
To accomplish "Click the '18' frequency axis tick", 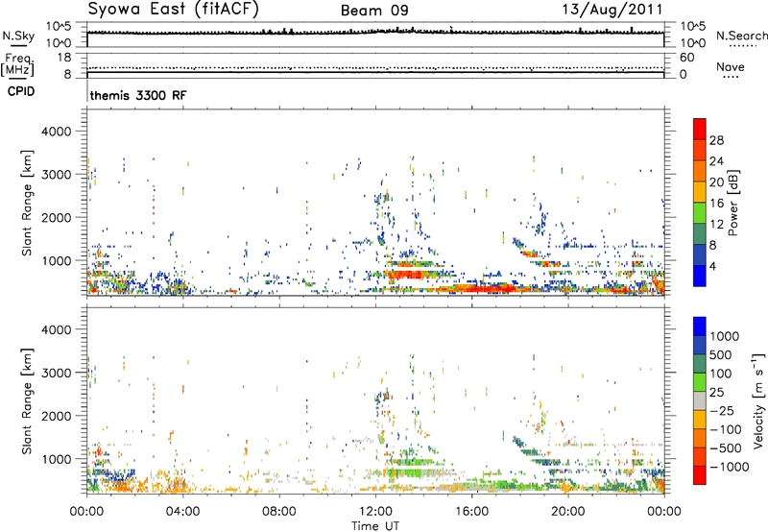I will click(x=64, y=58).
